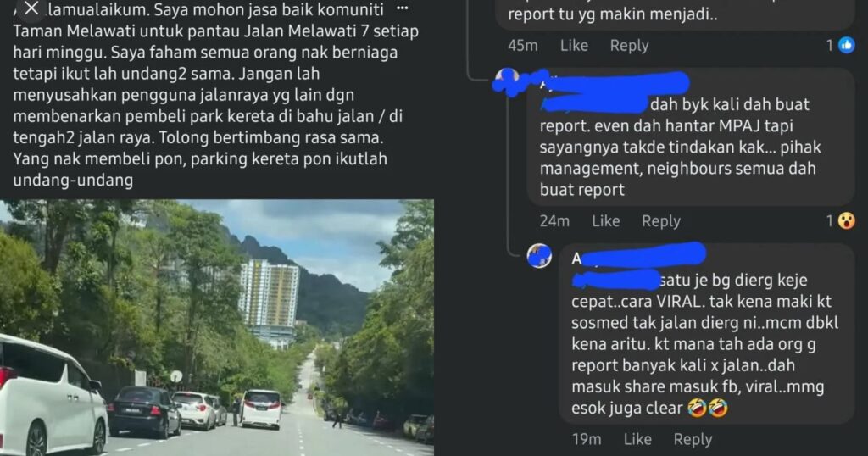Click the 24m timestamp

point(554,221)
